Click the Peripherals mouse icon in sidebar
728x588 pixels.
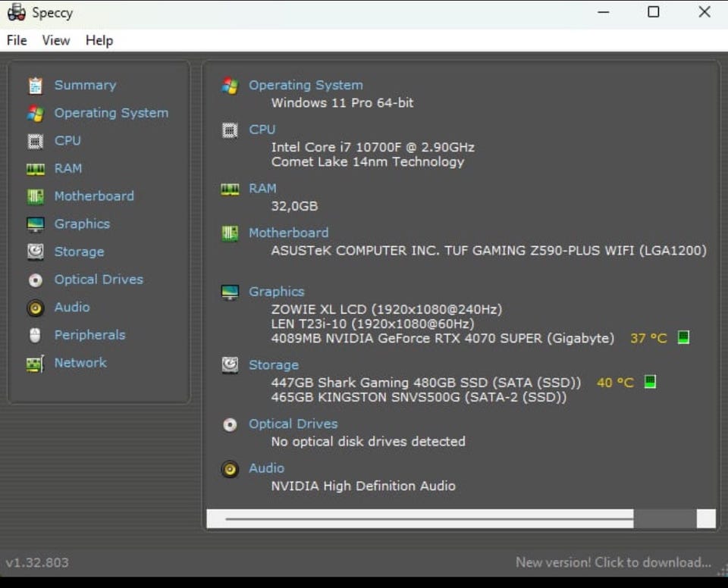(x=36, y=335)
